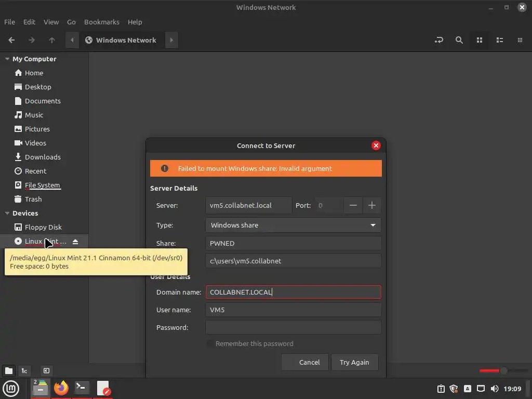Screen dimensions: 532x399
Task: Click the Port number field
Action: point(329,205)
